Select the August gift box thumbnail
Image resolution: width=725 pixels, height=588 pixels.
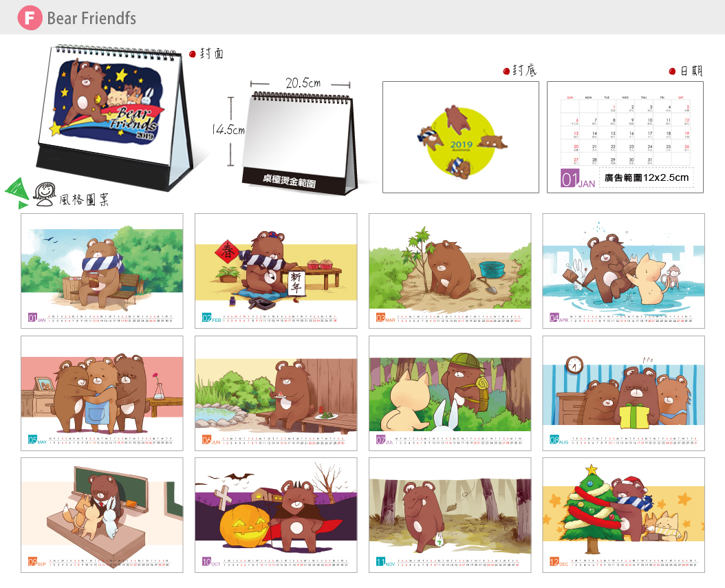click(x=624, y=393)
